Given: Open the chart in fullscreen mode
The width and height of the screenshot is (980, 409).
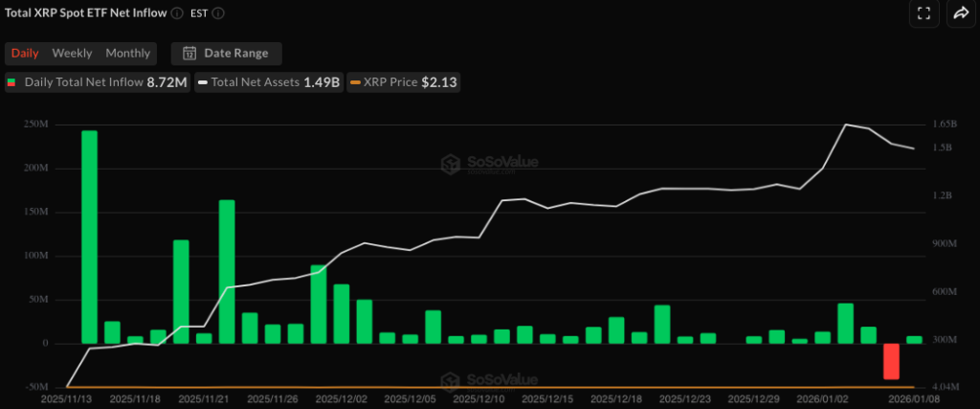Looking at the screenshot, I should (x=924, y=13).
